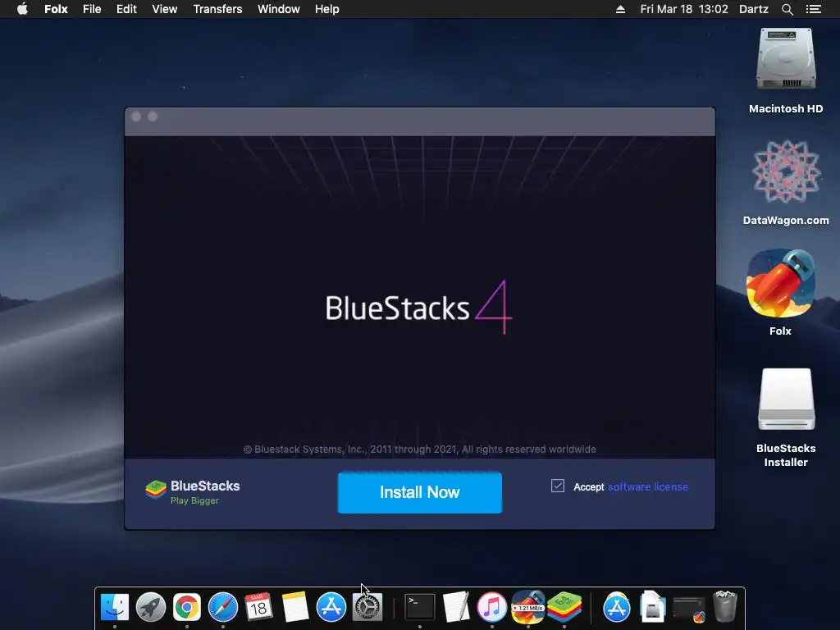Open App Store icon beside Notes

[331, 608]
